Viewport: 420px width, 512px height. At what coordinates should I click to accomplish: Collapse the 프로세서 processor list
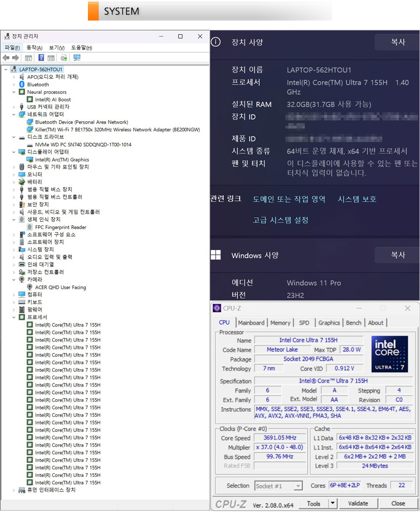(14, 318)
